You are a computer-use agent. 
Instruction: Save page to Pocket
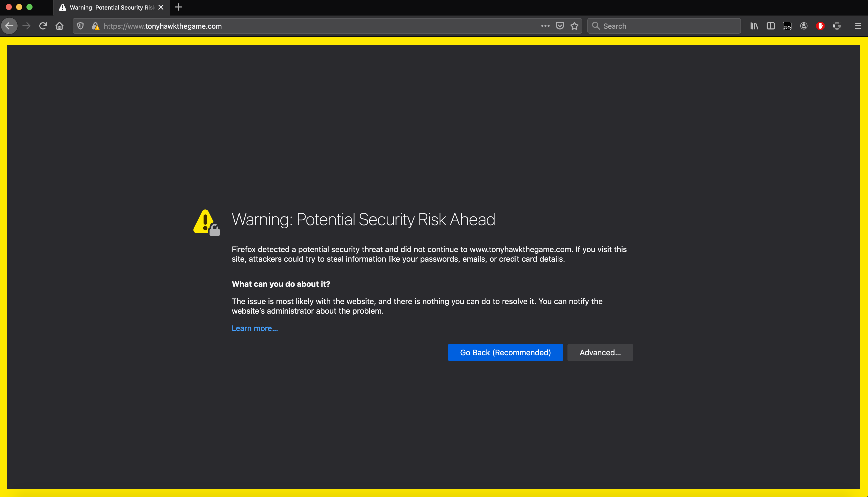[560, 26]
